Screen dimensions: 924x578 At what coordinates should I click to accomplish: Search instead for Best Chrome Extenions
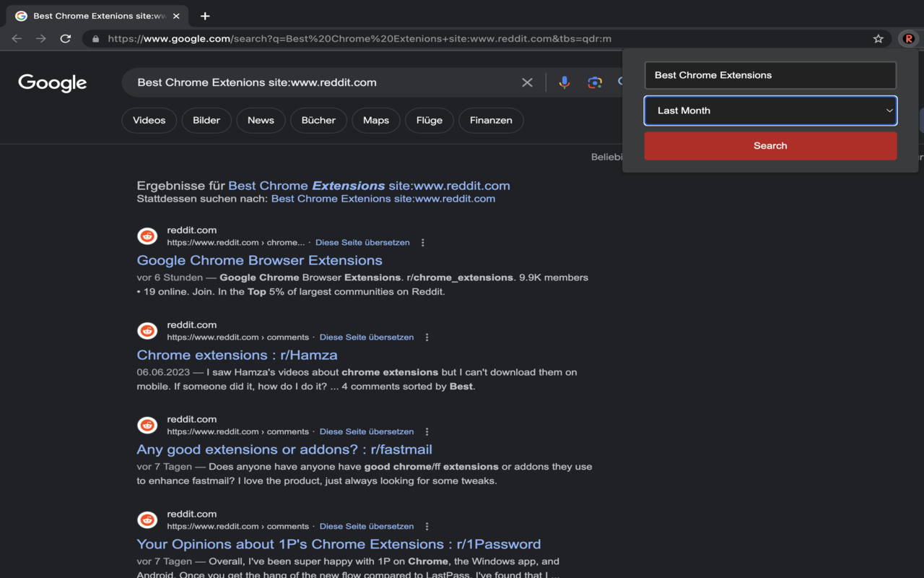click(383, 199)
